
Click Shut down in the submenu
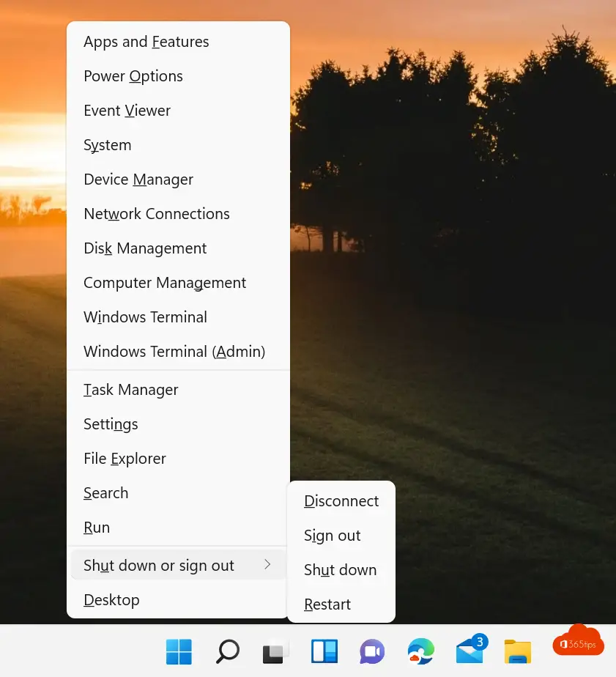pyautogui.click(x=341, y=570)
